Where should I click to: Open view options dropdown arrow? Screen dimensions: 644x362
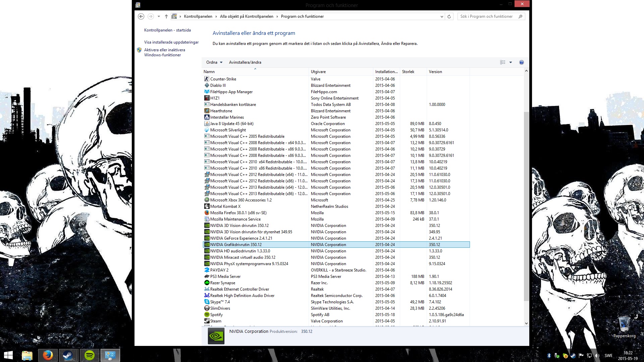click(511, 62)
